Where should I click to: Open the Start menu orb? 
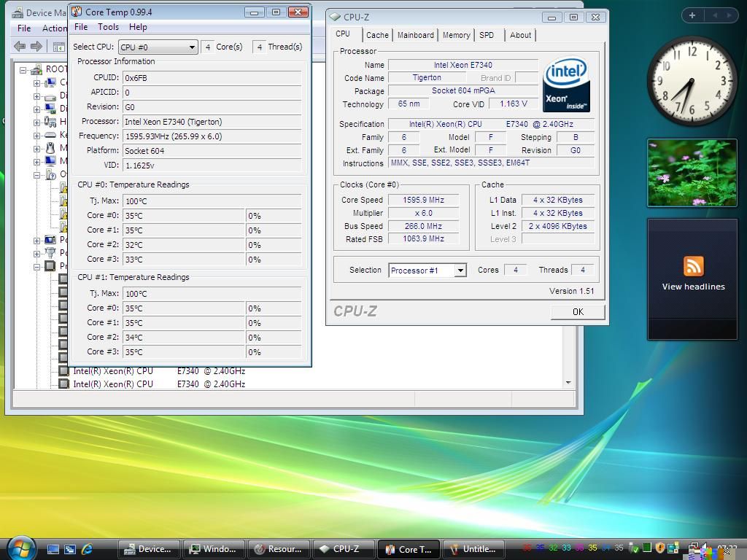(x=21, y=548)
